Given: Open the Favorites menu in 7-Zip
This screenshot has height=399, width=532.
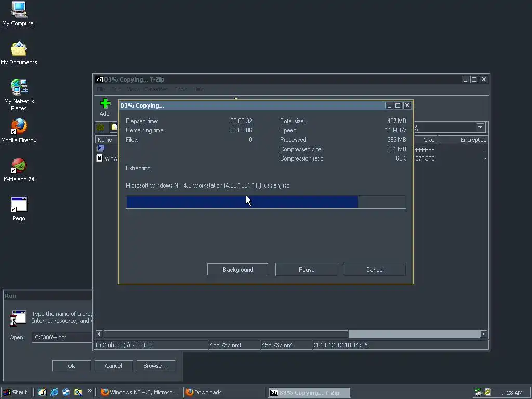Looking at the screenshot, I should click(156, 89).
